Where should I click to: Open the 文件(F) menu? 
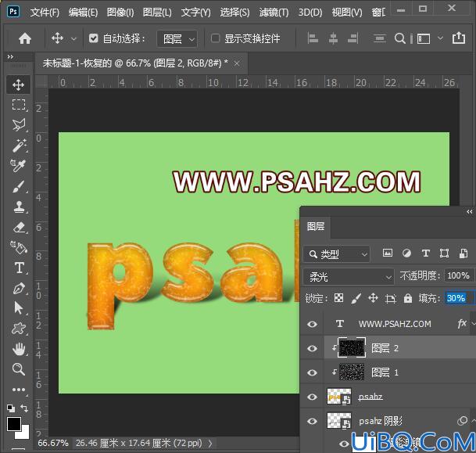pyautogui.click(x=45, y=13)
